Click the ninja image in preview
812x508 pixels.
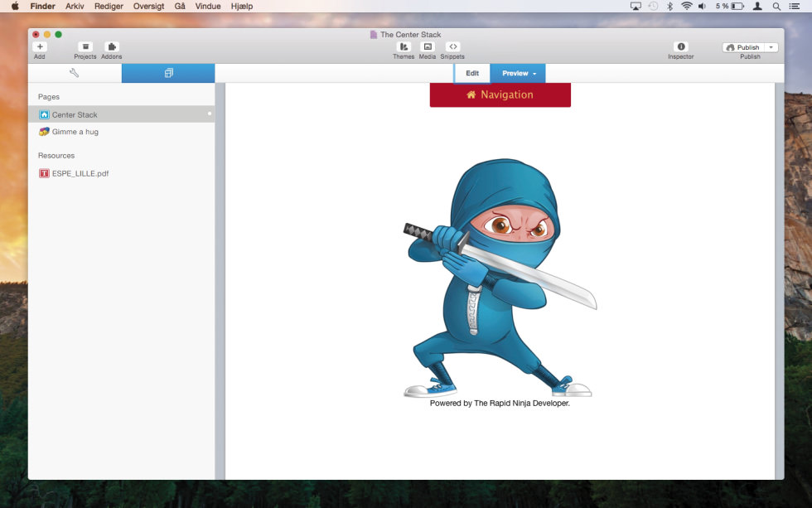pos(500,278)
